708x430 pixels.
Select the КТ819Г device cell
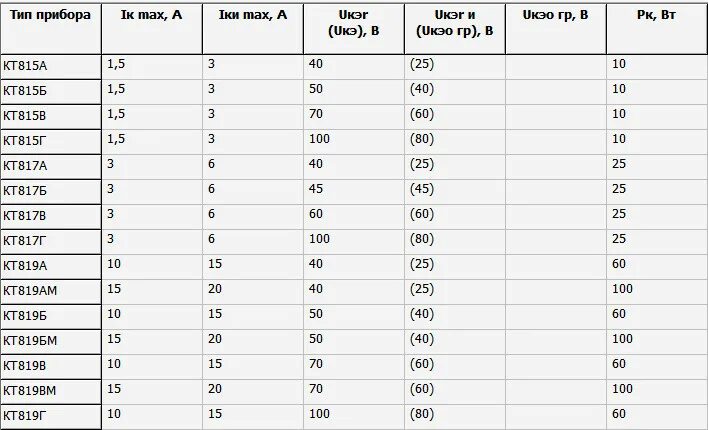pos(50,416)
